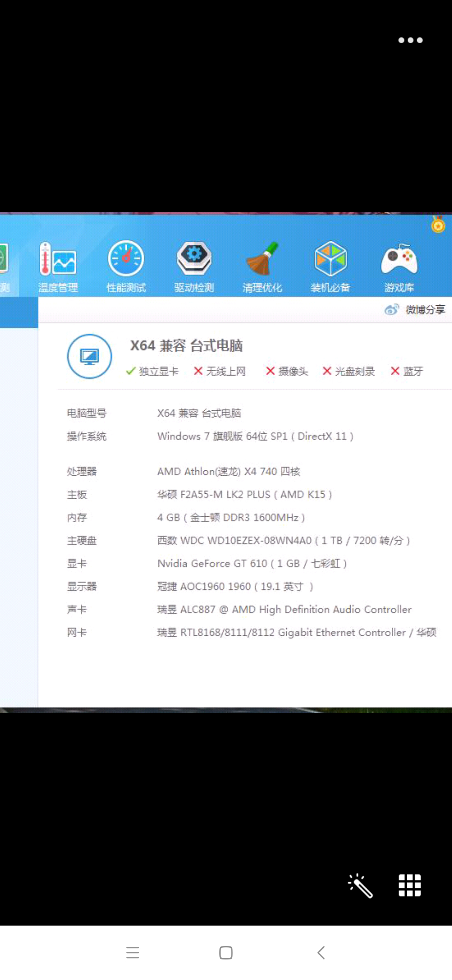The width and height of the screenshot is (452, 980).
Task: Click the 蓝牙 status item
Action: (x=407, y=371)
